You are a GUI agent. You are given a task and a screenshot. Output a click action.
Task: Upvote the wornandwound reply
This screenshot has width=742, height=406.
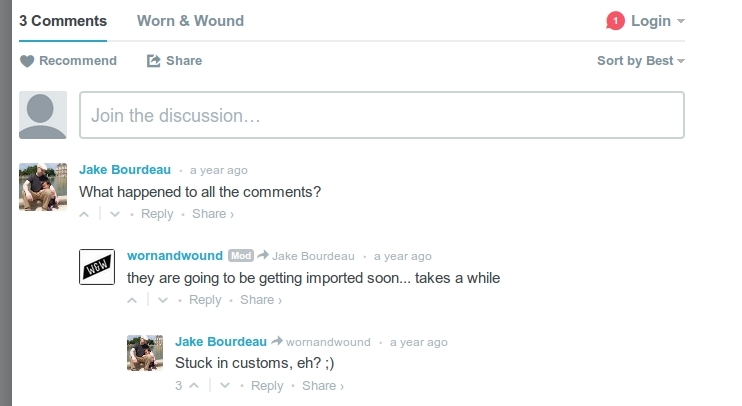coord(133,300)
